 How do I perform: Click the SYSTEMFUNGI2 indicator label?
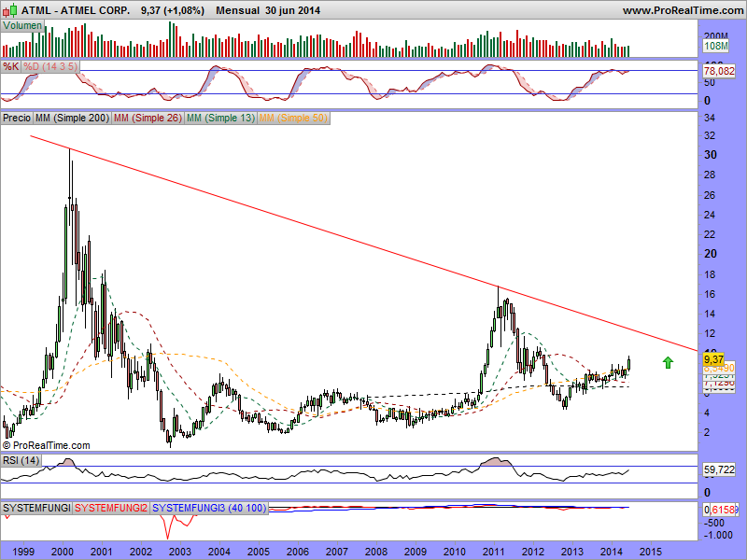111,508
